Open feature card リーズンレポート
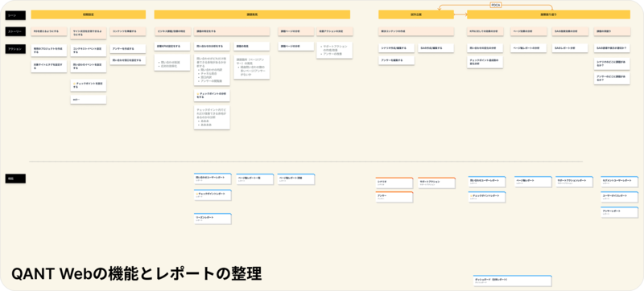This screenshot has width=644, height=291. 213,219
